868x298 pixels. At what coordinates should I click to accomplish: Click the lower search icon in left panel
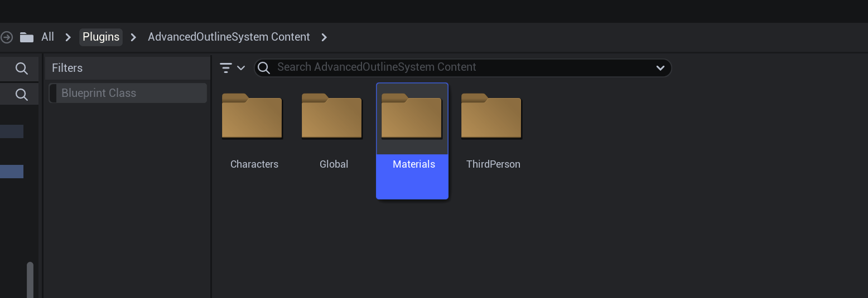point(21,95)
